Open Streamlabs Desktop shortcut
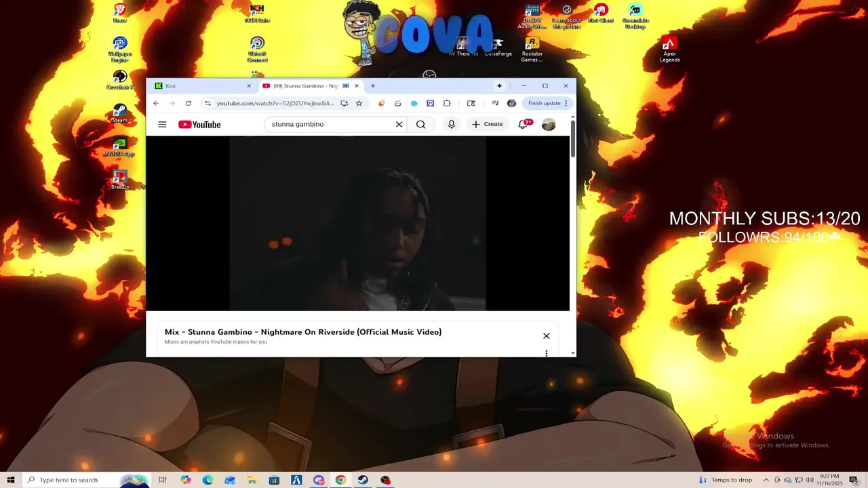The image size is (868, 488). pyautogui.click(x=635, y=16)
